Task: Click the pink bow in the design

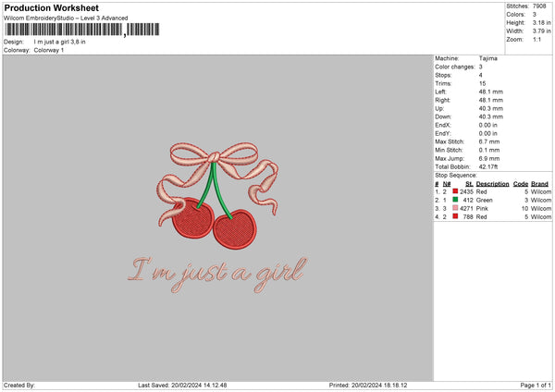Action: 216,177
